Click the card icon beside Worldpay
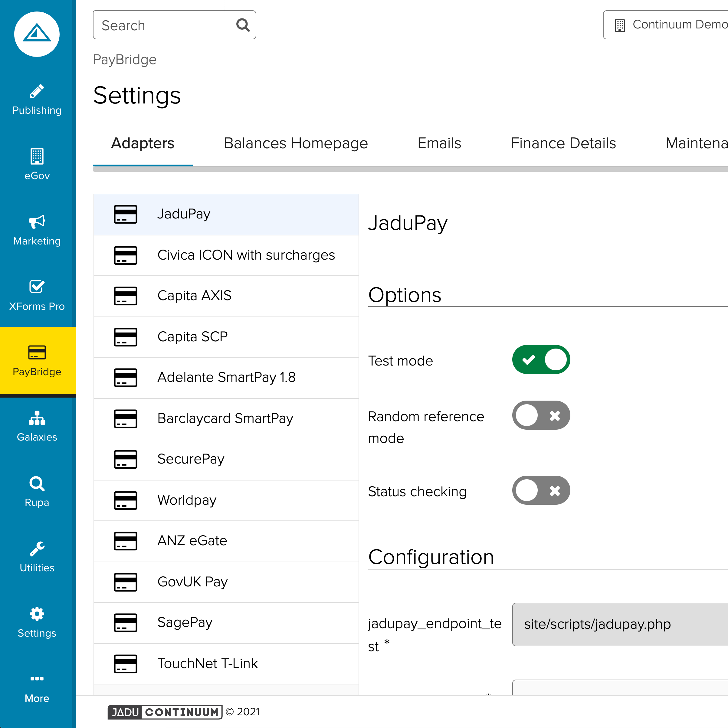This screenshot has height=728, width=728. (126, 500)
